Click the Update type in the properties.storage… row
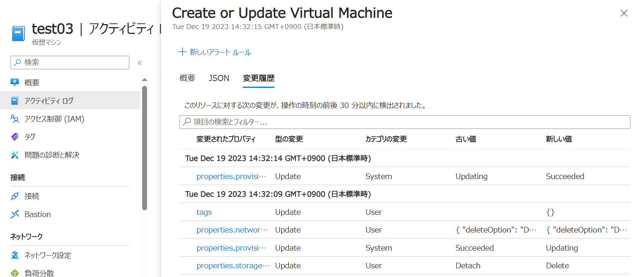Image resolution: width=644 pixels, height=277 pixels. [x=288, y=266]
